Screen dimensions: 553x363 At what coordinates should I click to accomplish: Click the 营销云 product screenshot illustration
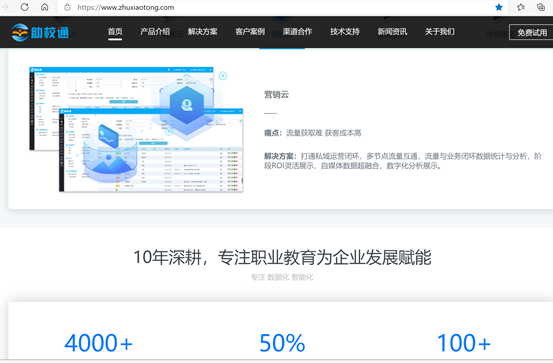(136, 129)
